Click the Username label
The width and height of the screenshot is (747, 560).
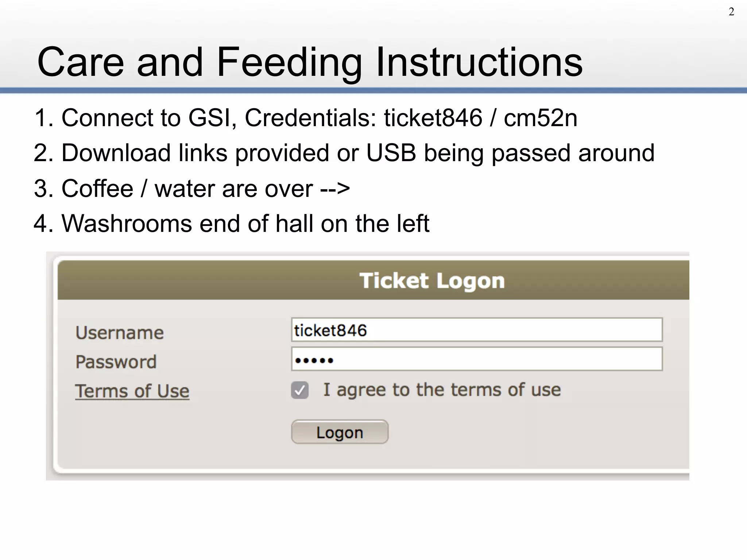(x=120, y=332)
